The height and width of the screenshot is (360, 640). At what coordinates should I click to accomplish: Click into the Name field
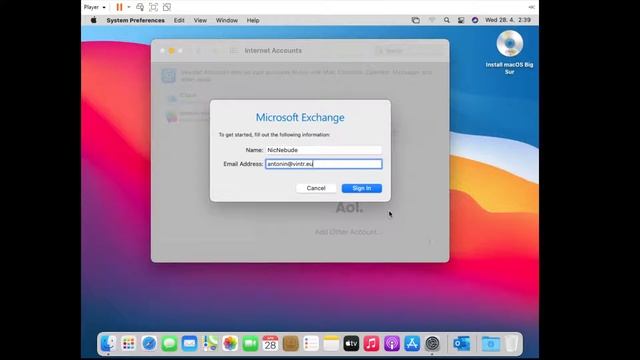[324, 150]
